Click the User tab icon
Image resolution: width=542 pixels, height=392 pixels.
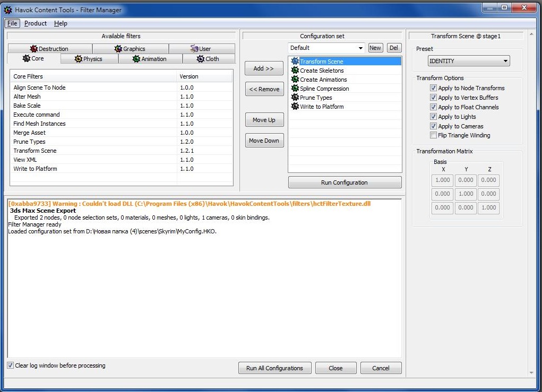(194, 49)
